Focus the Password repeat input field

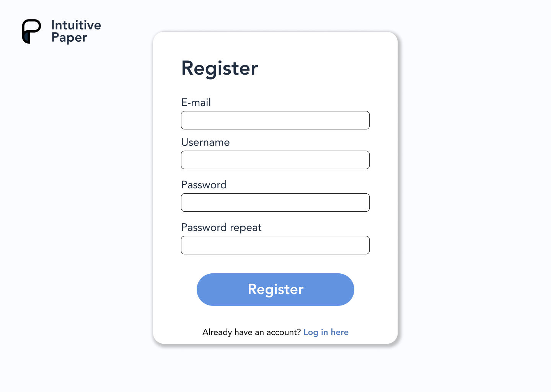[x=275, y=245]
